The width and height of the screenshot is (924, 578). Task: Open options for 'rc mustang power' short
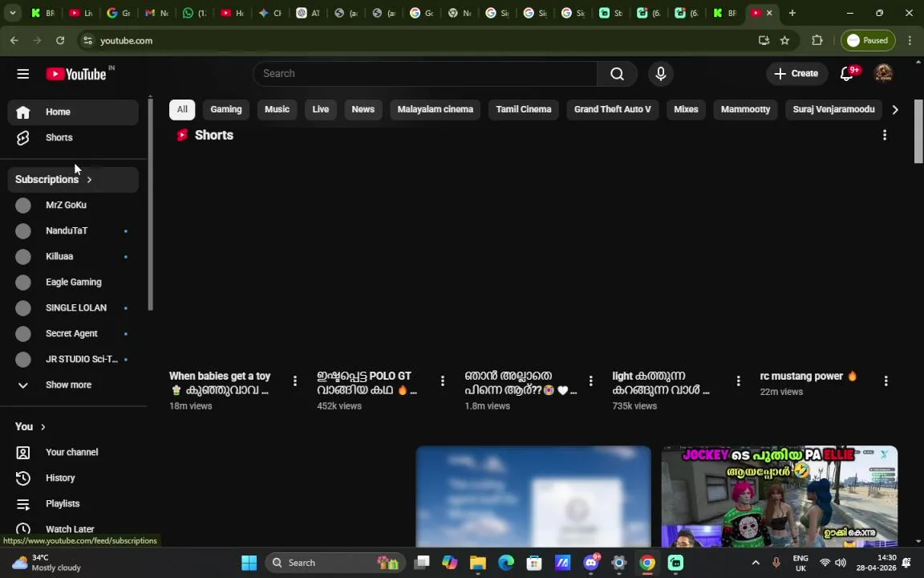click(885, 381)
